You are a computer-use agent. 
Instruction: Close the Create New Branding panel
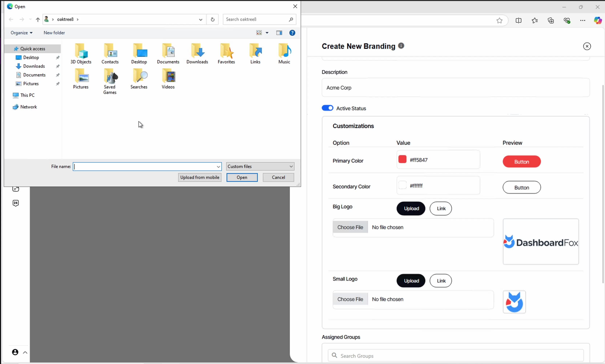(x=587, y=46)
